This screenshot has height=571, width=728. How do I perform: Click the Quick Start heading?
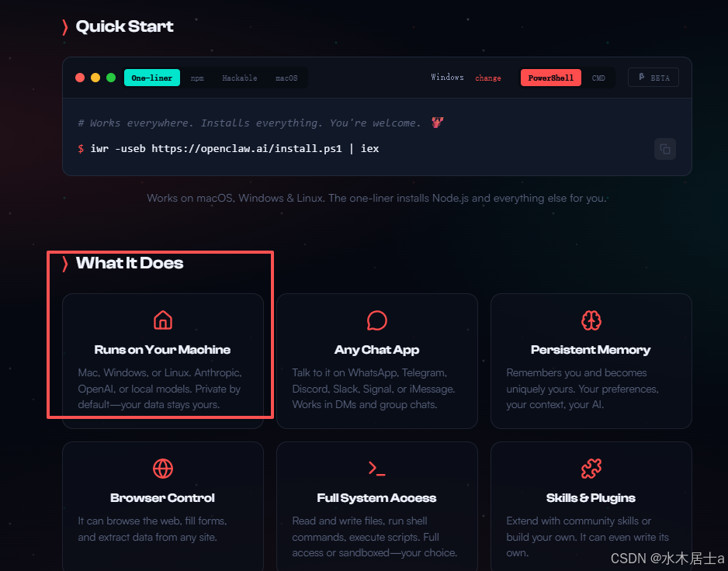click(x=124, y=26)
